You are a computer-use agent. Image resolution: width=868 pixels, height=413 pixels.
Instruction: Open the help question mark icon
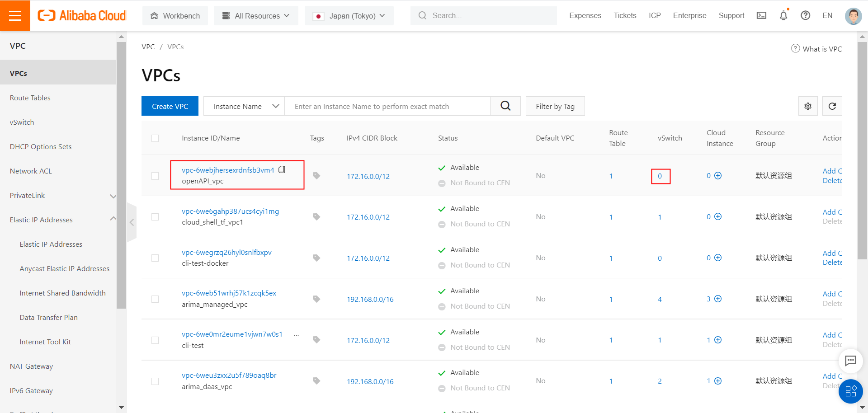pos(805,15)
